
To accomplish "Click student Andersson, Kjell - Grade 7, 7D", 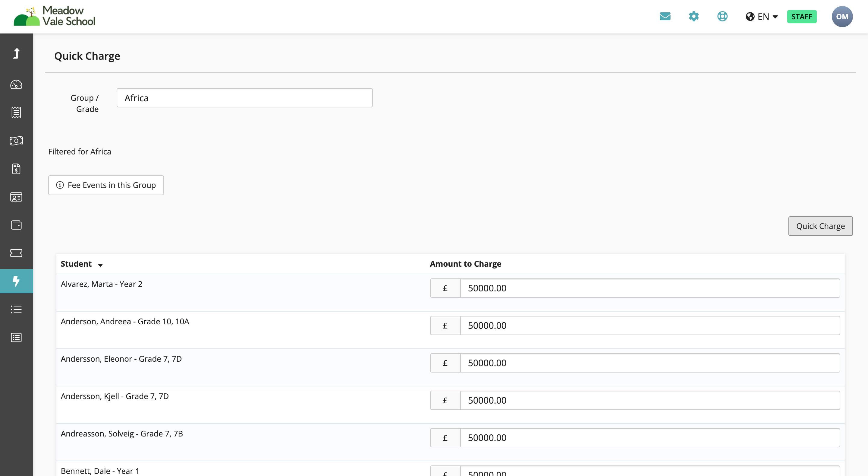I will pos(115,396).
